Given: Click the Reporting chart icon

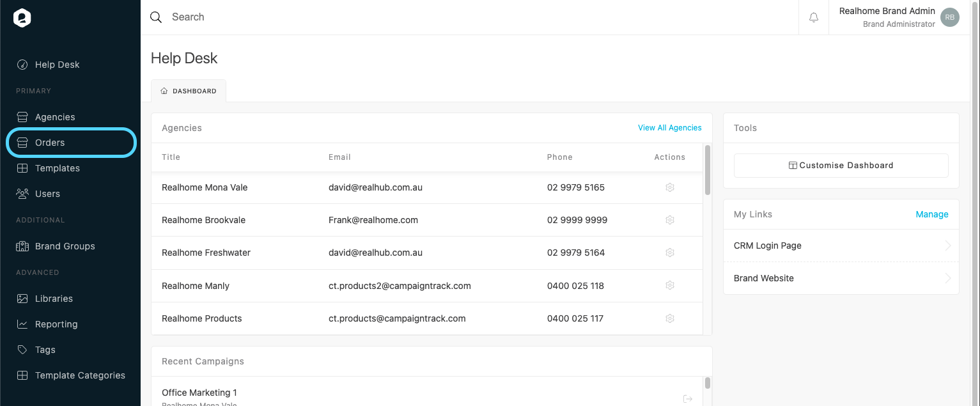Looking at the screenshot, I should tap(22, 324).
